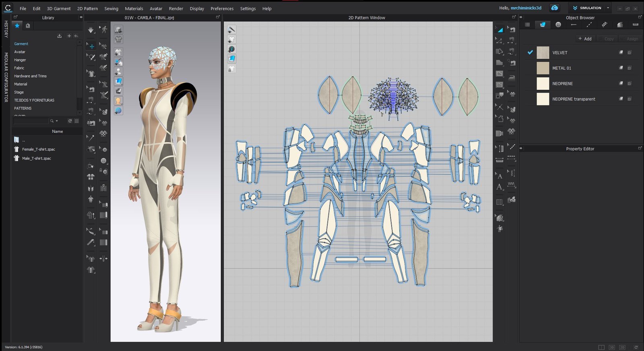Open the Render menu

(176, 8)
